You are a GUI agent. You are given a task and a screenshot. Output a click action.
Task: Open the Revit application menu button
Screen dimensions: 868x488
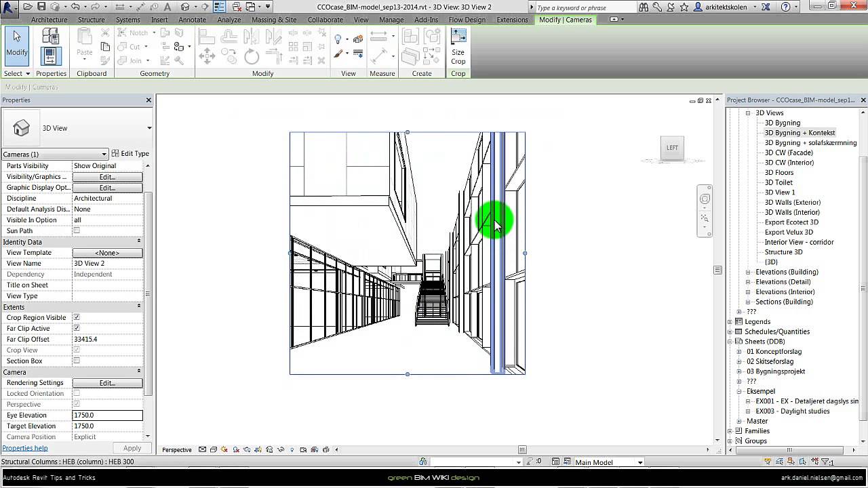pos(9,9)
